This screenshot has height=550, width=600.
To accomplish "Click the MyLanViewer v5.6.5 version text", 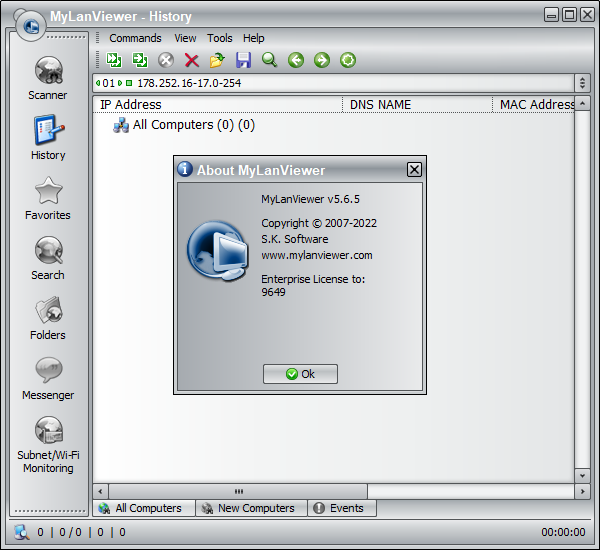I will coord(310,199).
